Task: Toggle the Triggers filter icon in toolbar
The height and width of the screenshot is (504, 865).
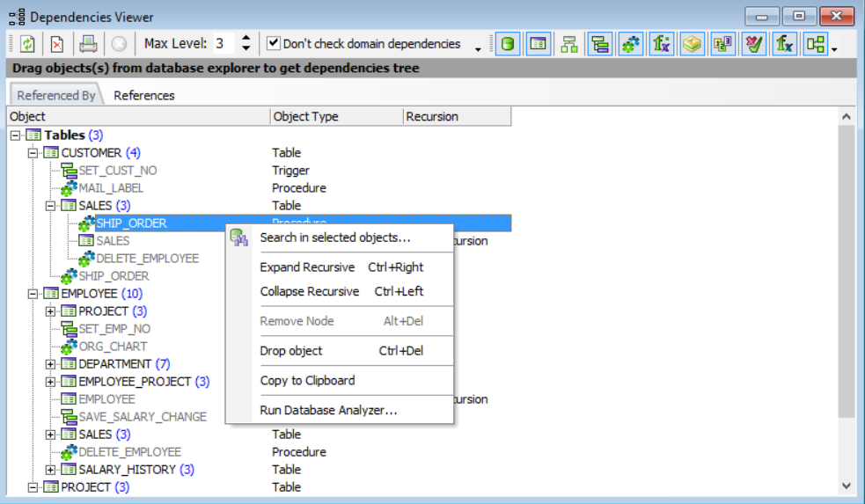Action: coord(600,44)
